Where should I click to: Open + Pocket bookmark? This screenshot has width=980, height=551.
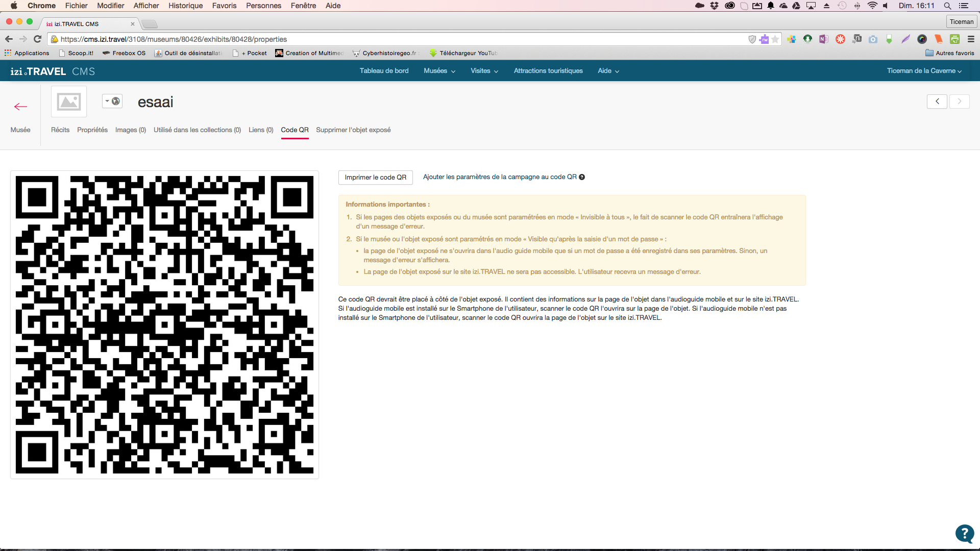[250, 53]
